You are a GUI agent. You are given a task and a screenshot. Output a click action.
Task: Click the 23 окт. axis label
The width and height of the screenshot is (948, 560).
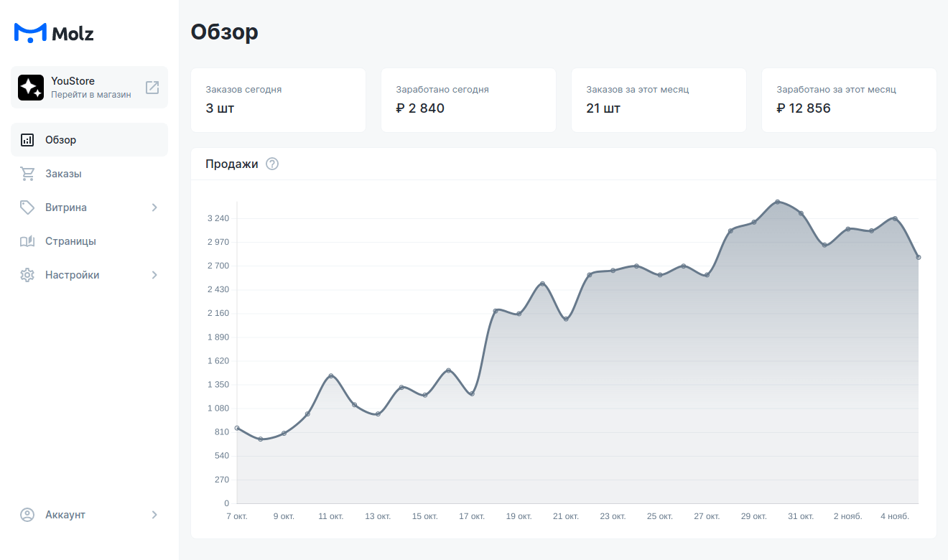(613, 516)
